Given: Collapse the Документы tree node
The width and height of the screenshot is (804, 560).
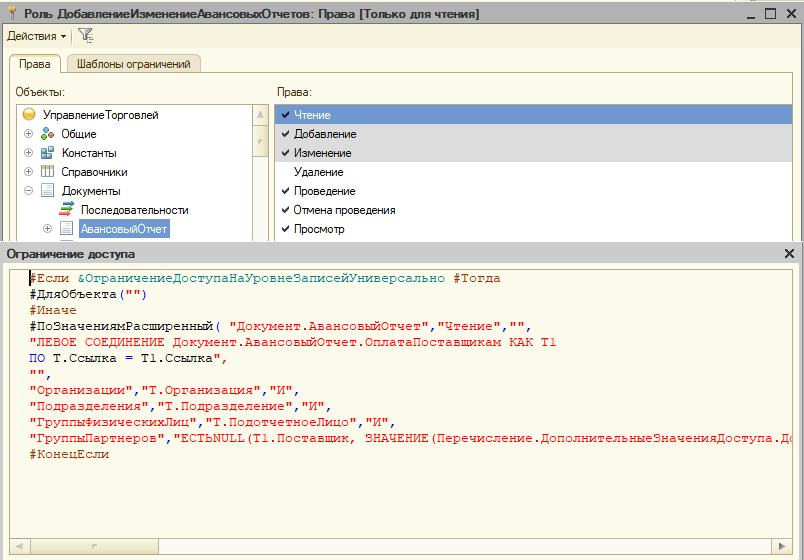Looking at the screenshot, I should pyautogui.click(x=29, y=191).
